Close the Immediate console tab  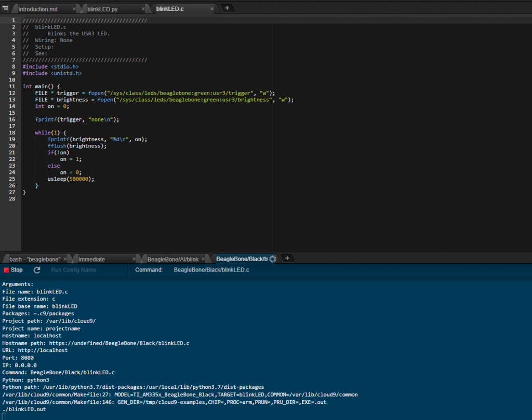pos(134,259)
